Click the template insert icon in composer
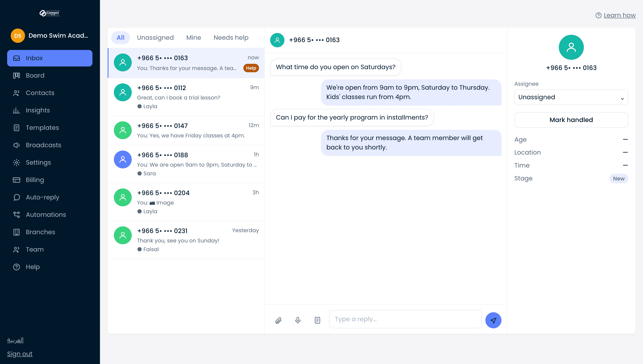The height and width of the screenshot is (364, 643). pyautogui.click(x=317, y=320)
